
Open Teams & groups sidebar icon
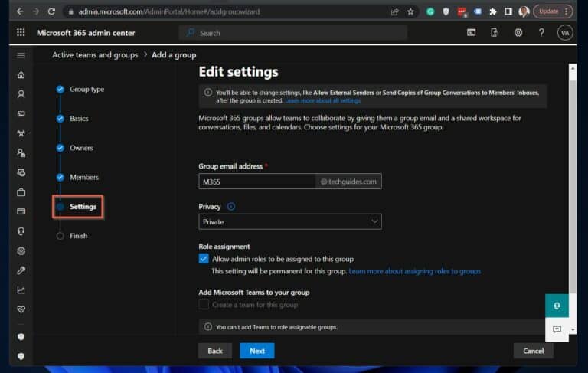pos(21,133)
